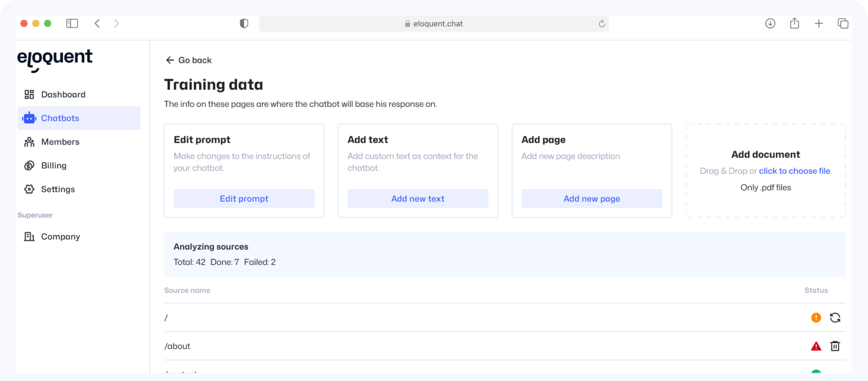868x381 pixels.
Task: Select Chatbots in the sidebar
Action: pyautogui.click(x=79, y=118)
